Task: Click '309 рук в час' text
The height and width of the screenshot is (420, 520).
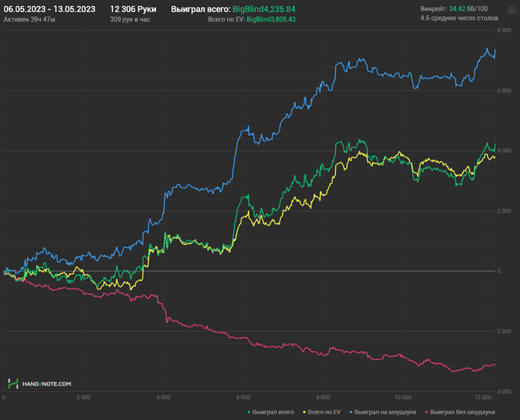Action: coord(130,19)
